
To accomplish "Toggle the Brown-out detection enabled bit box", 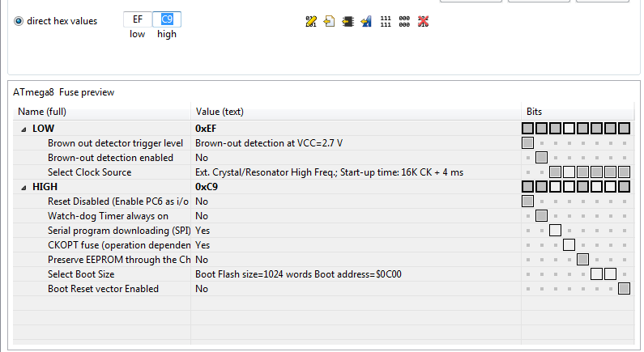I will [x=541, y=158].
